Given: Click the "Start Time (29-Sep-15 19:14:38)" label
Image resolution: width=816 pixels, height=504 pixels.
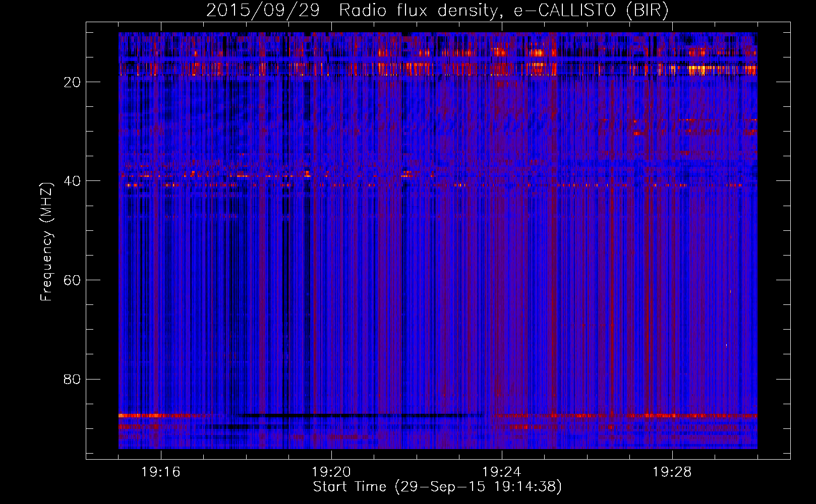Looking at the screenshot, I should tap(437, 487).
